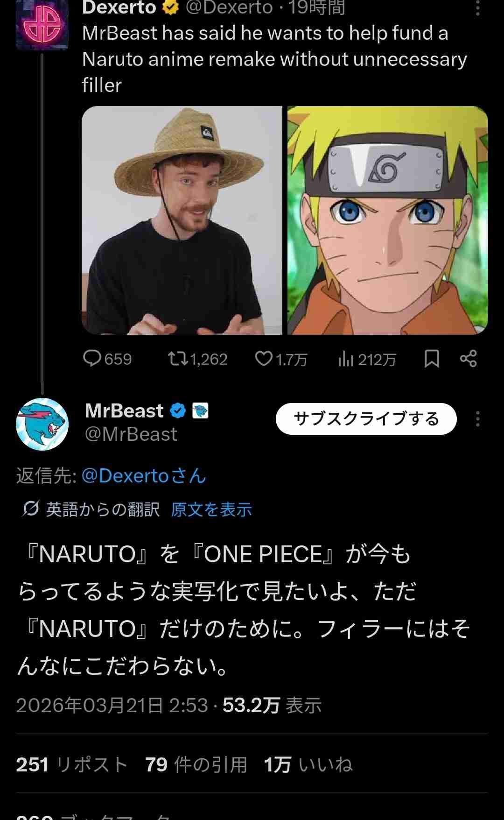View the MrBeast photo thumbnail
504x820 pixels.
(x=182, y=220)
